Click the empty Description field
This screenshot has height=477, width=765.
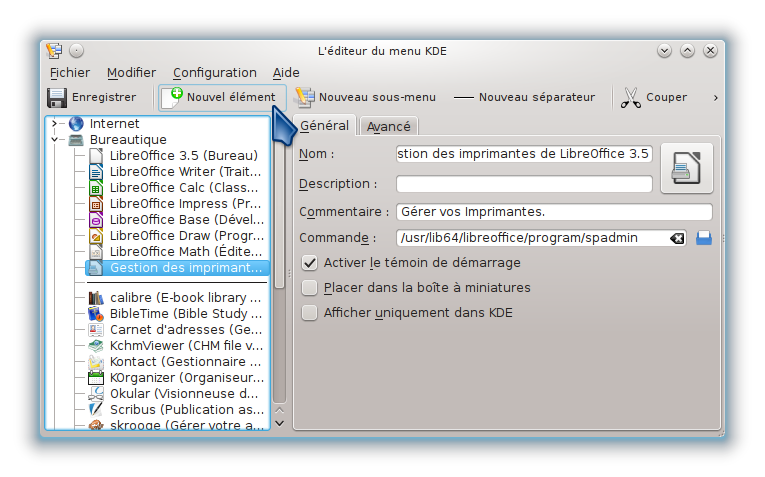pyautogui.click(x=524, y=184)
